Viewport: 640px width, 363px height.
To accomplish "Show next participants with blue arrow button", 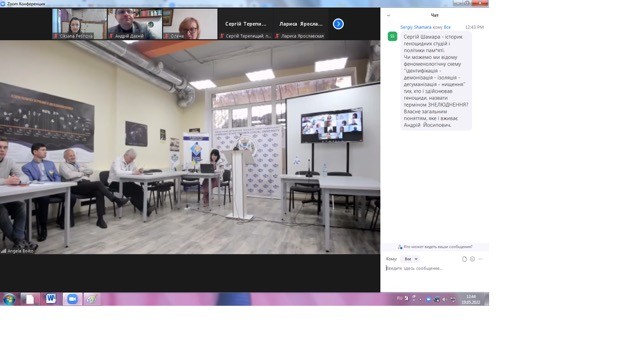I will pyautogui.click(x=338, y=24).
